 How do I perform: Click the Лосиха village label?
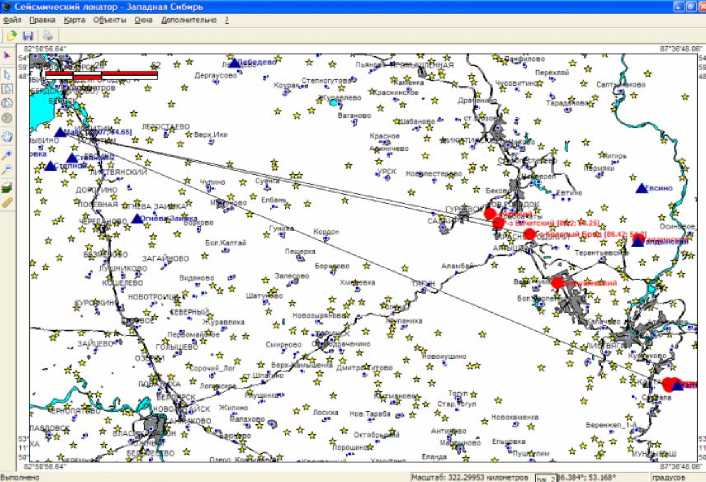click(x=326, y=412)
